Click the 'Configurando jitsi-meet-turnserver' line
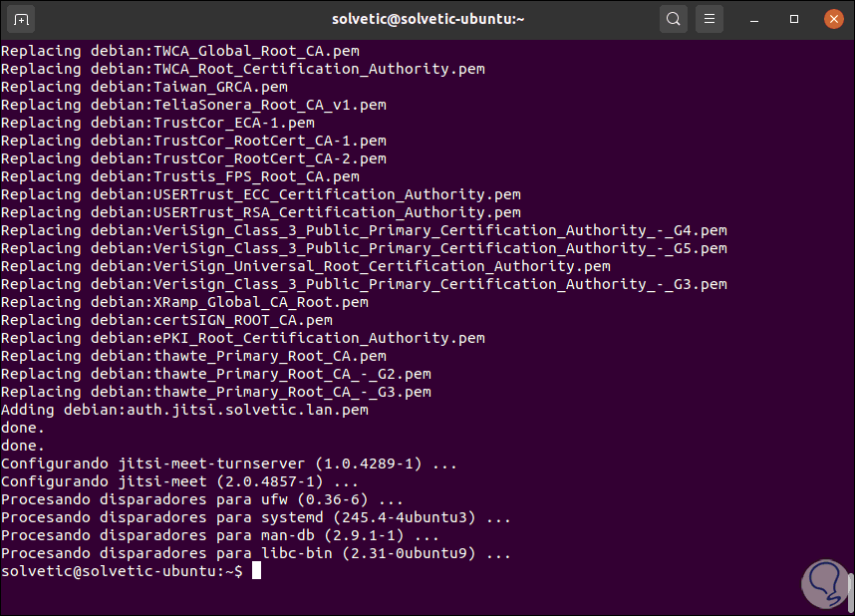Screen dimensions: 855x616 click(x=228, y=463)
